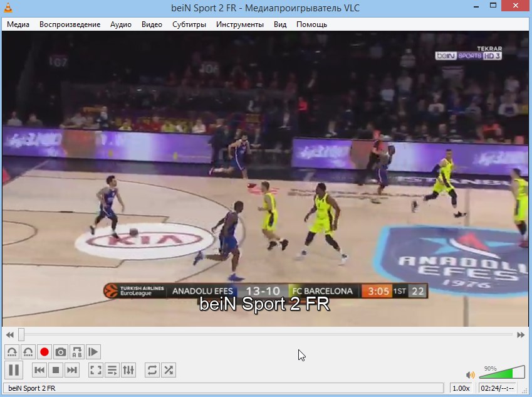Open the Видео menu

pyautogui.click(x=152, y=24)
